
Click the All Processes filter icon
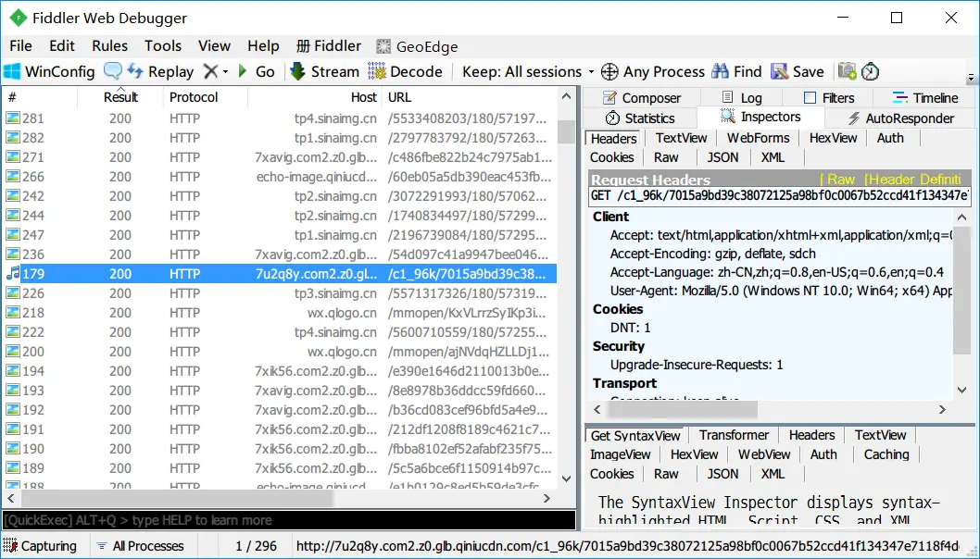(101, 546)
